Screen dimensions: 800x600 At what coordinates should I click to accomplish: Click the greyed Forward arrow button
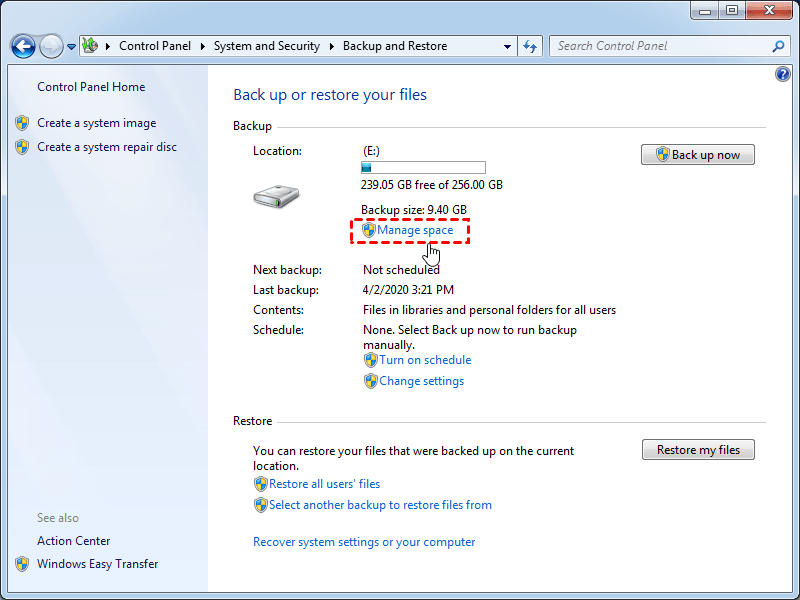pos(51,46)
